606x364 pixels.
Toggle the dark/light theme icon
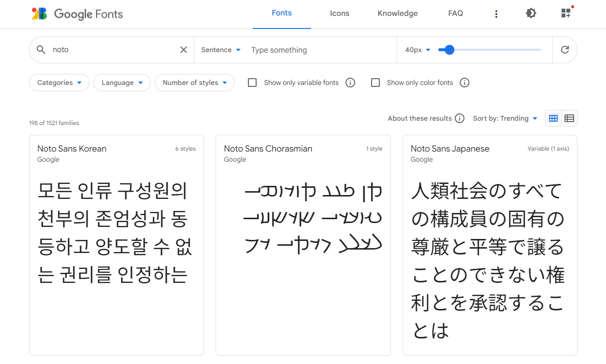coord(531,14)
